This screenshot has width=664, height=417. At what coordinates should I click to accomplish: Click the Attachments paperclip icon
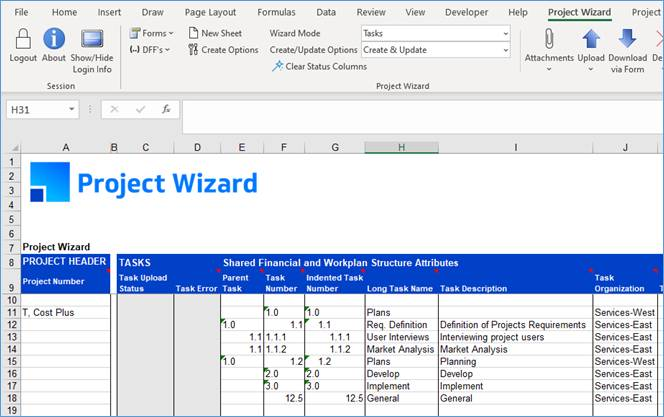pyautogui.click(x=549, y=40)
